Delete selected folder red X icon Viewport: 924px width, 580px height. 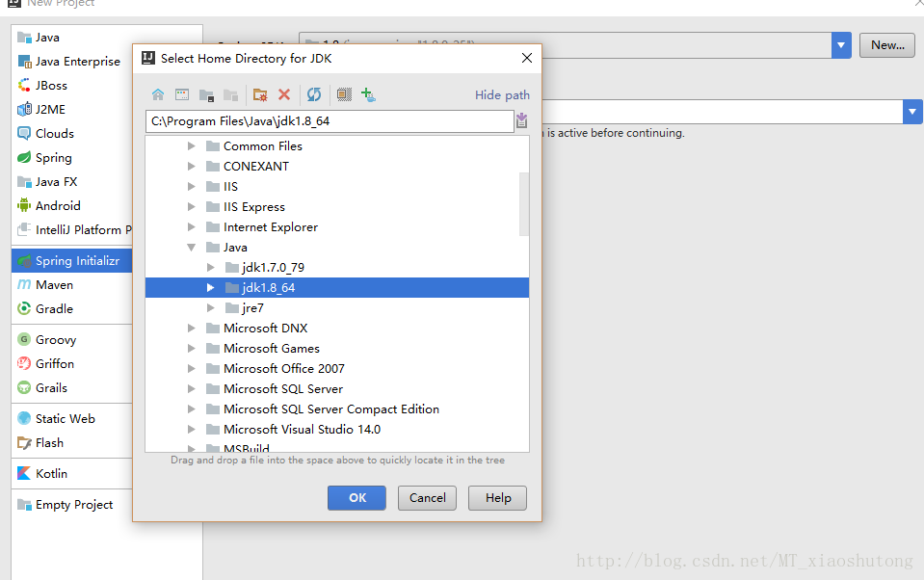(284, 94)
